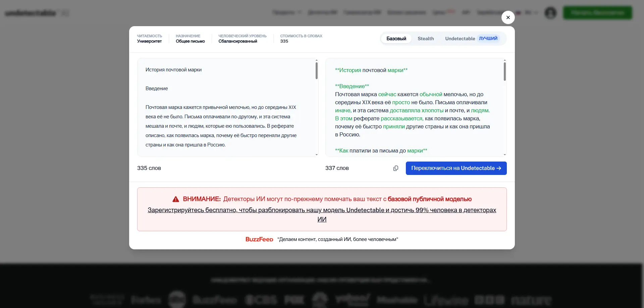Click 'базовой публичной моделью' bold text
Image resolution: width=644 pixels, height=308 pixels.
430,199
